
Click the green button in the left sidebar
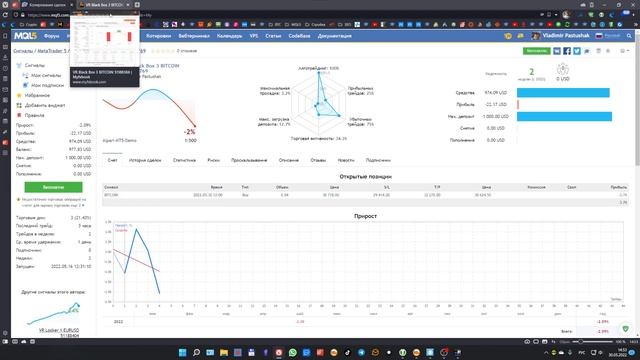click(x=53, y=187)
